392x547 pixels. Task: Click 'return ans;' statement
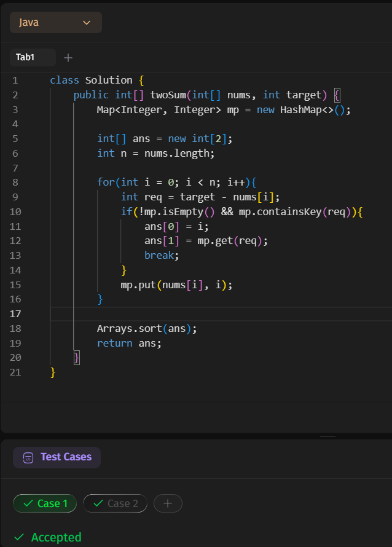pos(129,344)
